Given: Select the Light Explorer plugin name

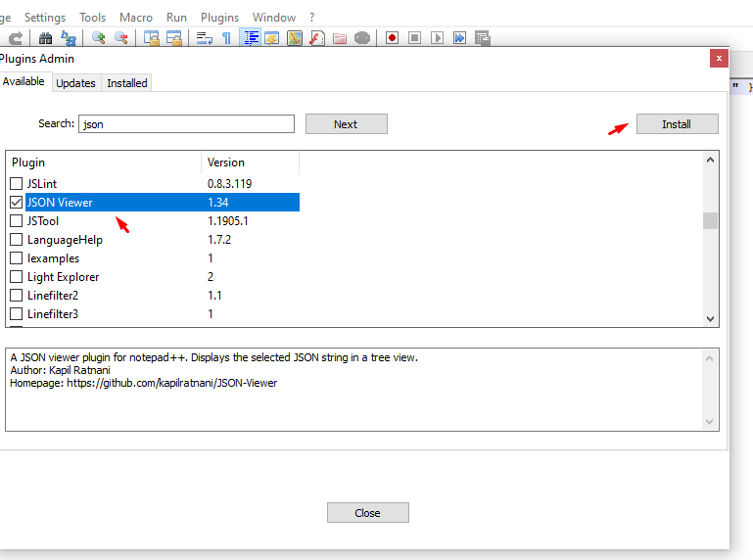Looking at the screenshot, I should 63,277.
